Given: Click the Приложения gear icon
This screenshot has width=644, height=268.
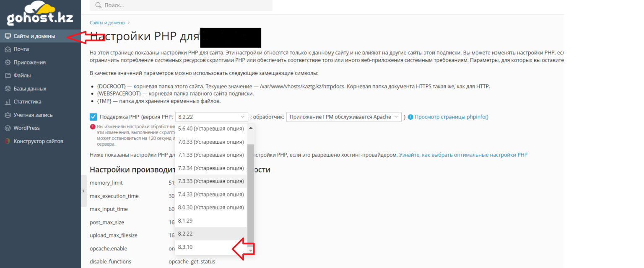Looking at the screenshot, I should tap(8, 62).
